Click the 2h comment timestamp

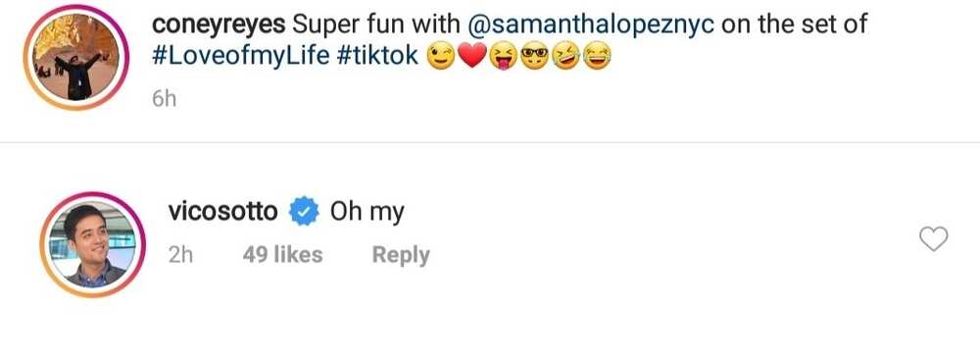pos(180,255)
